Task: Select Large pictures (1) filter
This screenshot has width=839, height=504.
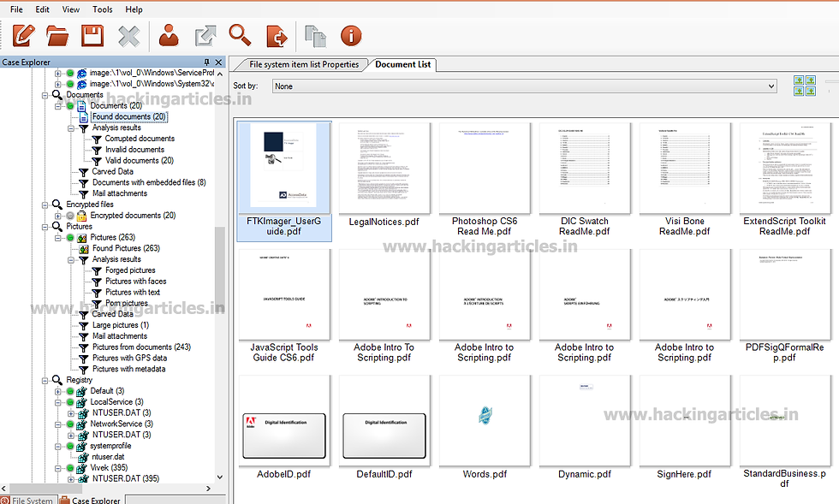Action: click(121, 325)
